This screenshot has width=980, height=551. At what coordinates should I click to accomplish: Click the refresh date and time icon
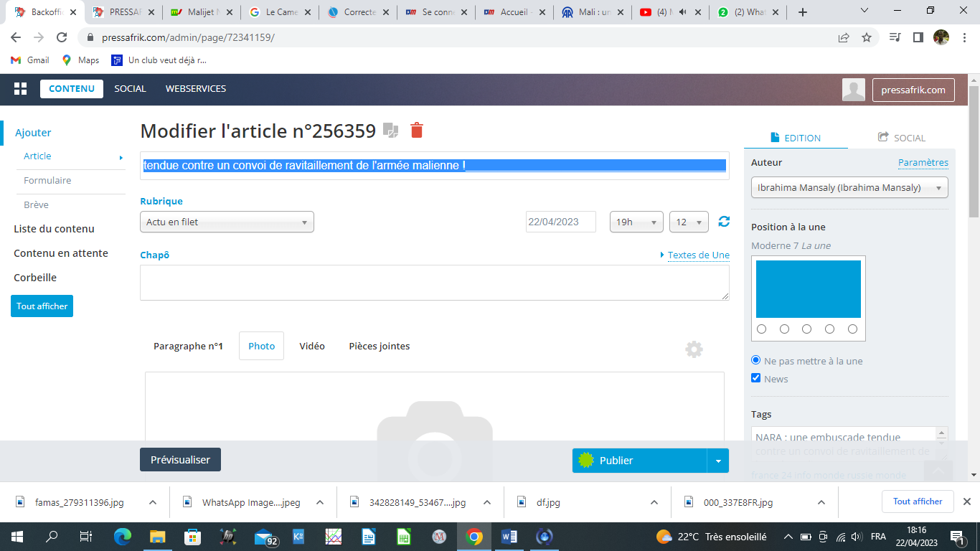[x=724, y=222]
